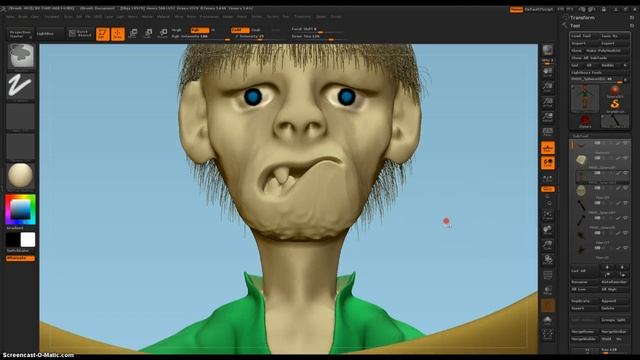Open the current brush selector thumbnail
Image resolution: width=640 pixels, height=360 pixels.
pyautogui.click(x=21, y=56)
